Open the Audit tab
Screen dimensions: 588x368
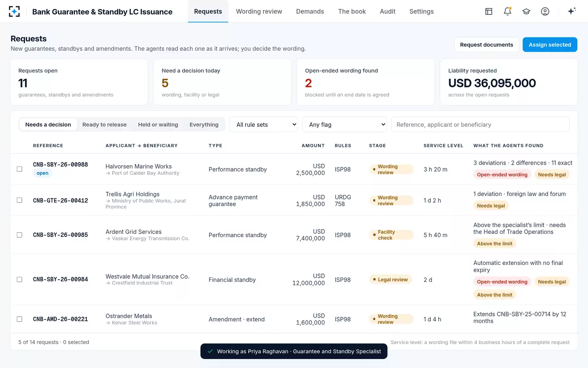click(388, 11)
